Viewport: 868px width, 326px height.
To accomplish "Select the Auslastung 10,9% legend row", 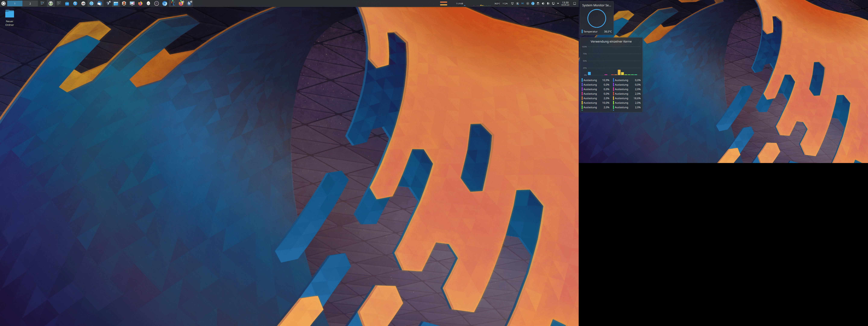I will tap(595, 80).
